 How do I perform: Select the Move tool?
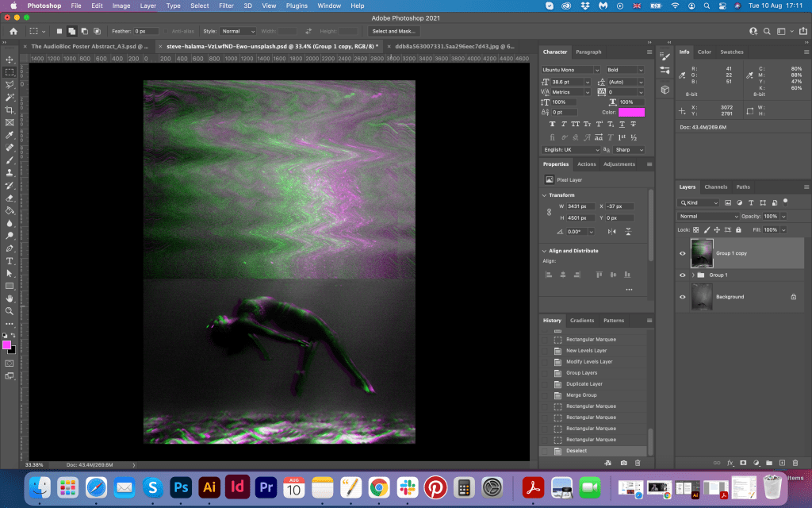click(x=10, y=60)
